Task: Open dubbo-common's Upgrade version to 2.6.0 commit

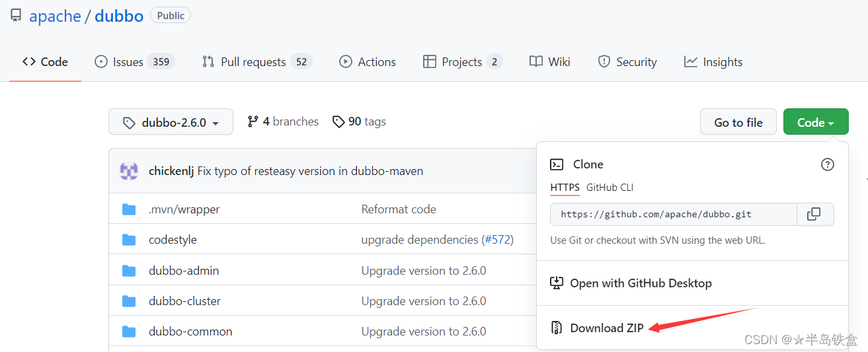Action: click(424, 332)
